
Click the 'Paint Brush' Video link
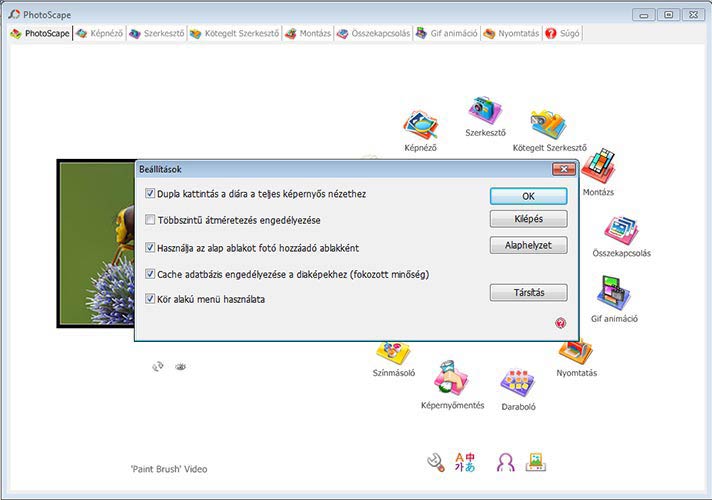169,468
